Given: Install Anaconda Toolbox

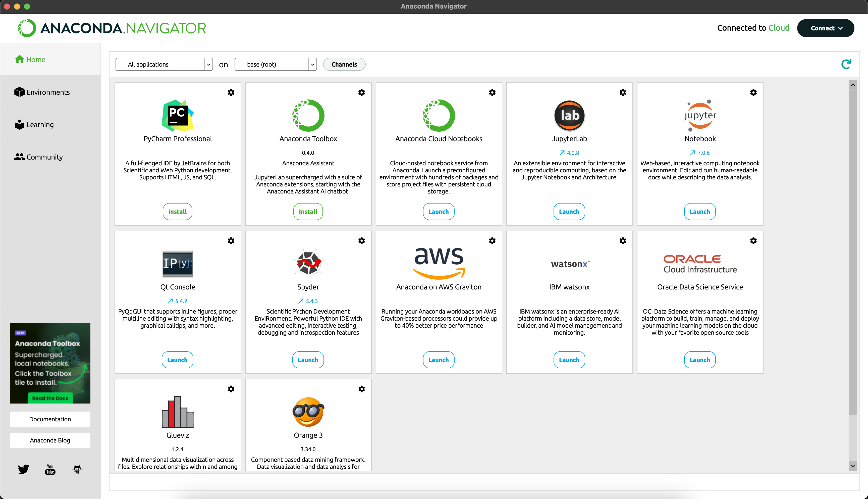Looking at the screenshot, I should coord(308,212).
